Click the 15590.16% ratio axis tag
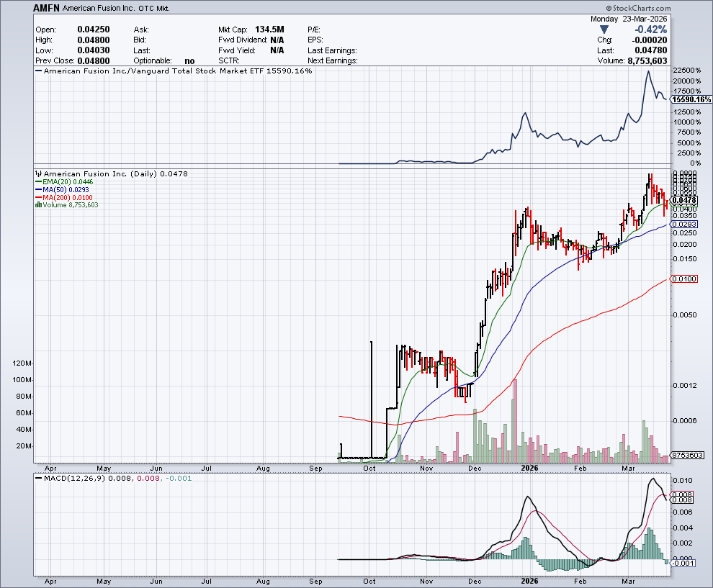Image resolution: width=713 pixels, height=588 pixels. click(x=691, y=99)
